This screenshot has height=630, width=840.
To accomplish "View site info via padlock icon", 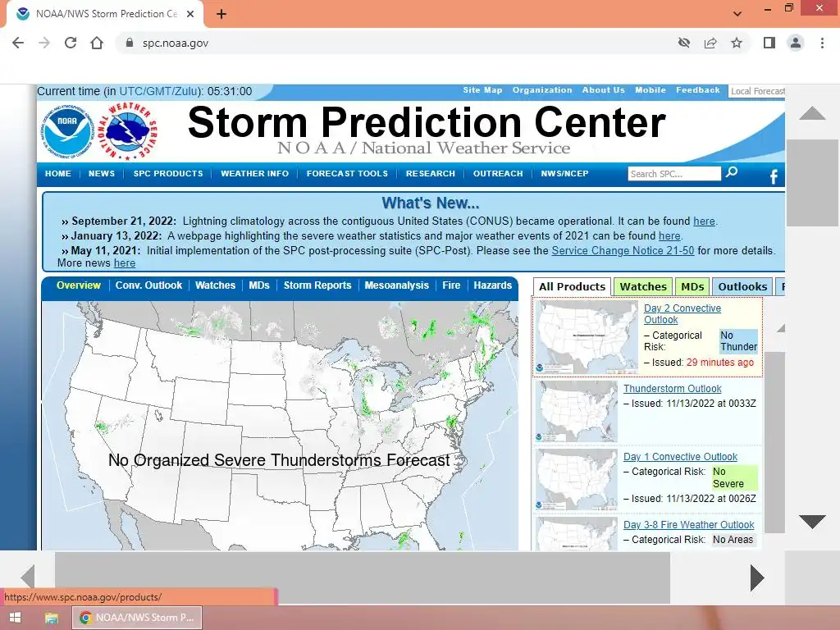I will (129, 43).
